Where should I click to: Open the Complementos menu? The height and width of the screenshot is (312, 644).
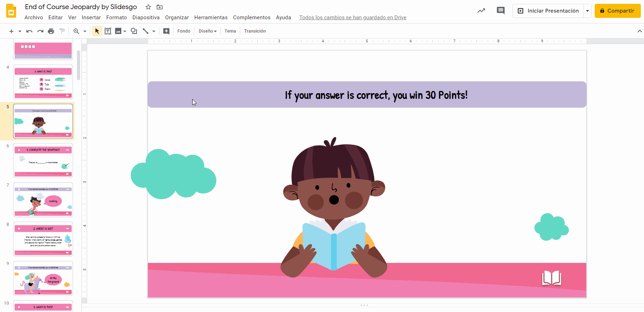coord(252,18)
